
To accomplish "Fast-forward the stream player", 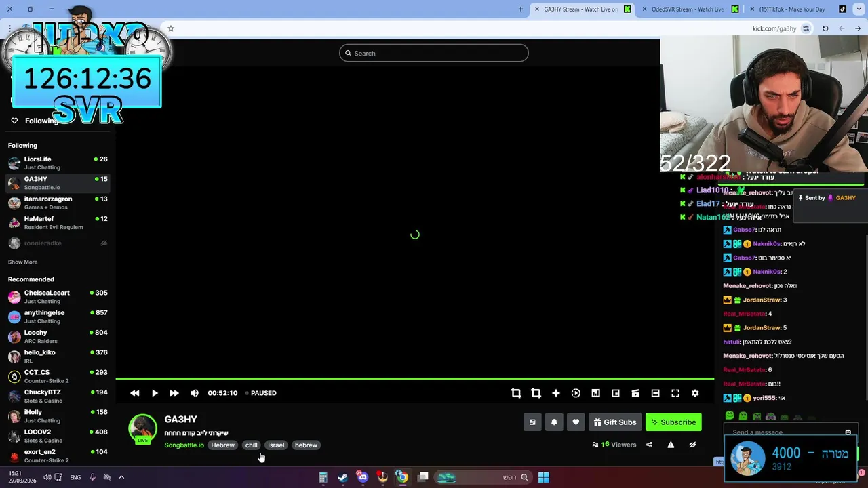I will click(174, 393).
